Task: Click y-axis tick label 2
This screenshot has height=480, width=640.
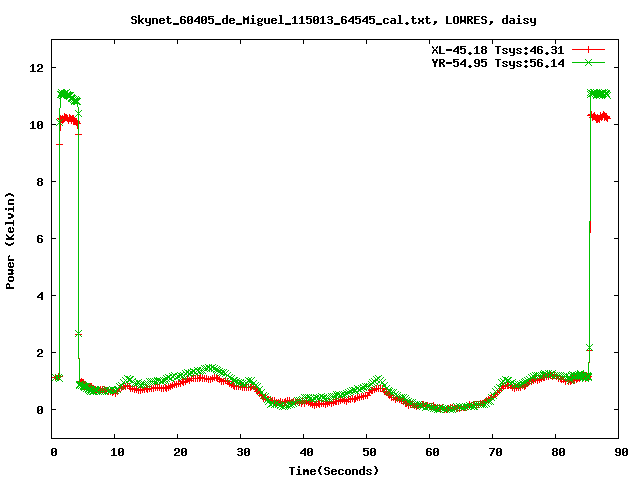Action: coord(40,353)
